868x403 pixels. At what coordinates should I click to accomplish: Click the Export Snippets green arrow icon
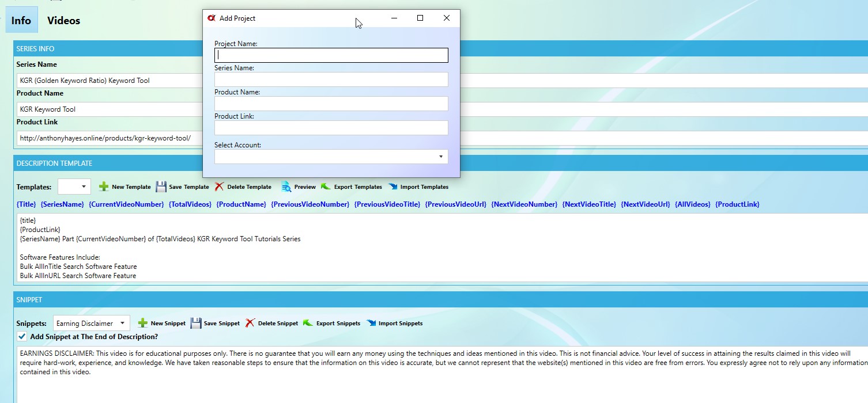pyautogui.click(x=308, y=323)
